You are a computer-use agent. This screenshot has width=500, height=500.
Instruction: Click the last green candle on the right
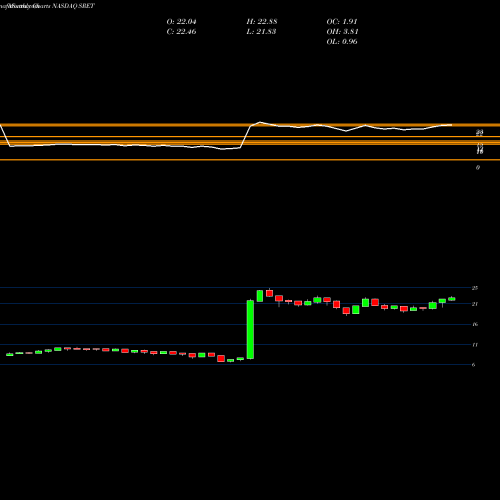[452, 299]
